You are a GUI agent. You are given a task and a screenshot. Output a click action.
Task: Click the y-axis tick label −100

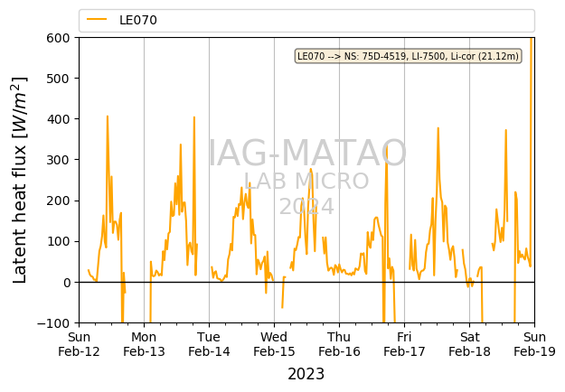click(53, 323)
